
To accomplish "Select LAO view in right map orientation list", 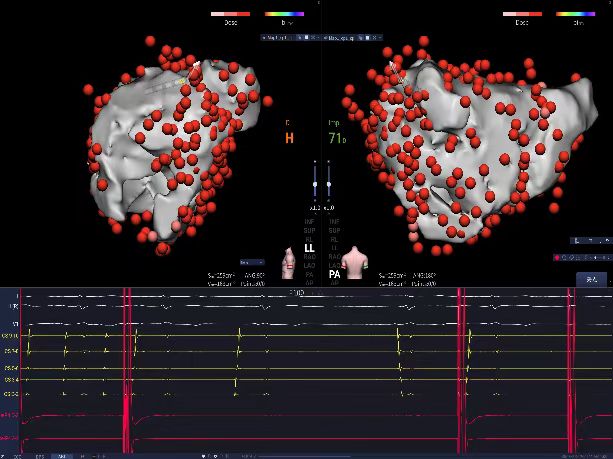I will tap(335, 265).
